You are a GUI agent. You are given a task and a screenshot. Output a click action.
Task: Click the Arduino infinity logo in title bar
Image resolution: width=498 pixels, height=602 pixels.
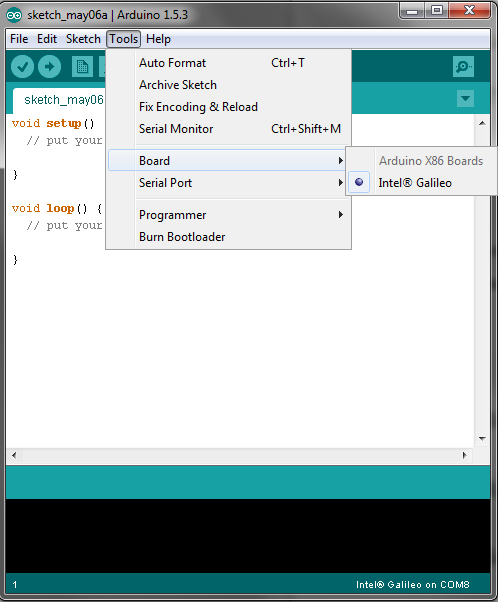click(x=14, y=15)
